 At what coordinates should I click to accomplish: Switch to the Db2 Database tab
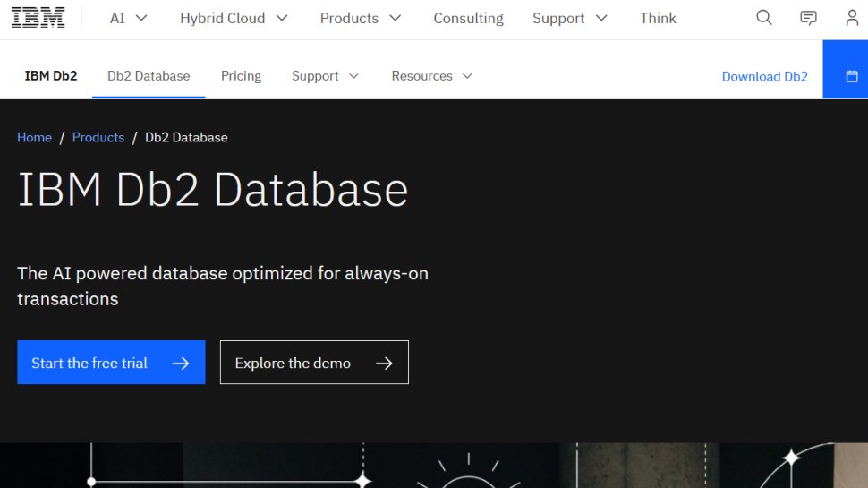click(x=149, y=76)
